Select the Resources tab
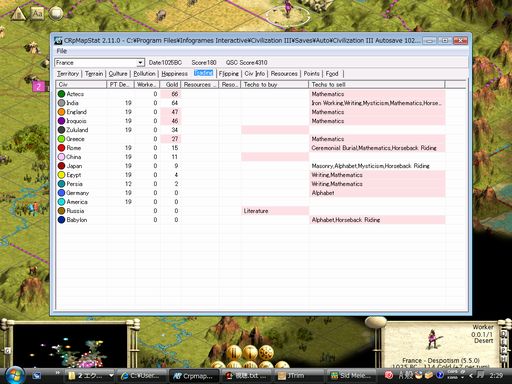 pos(284,74)
